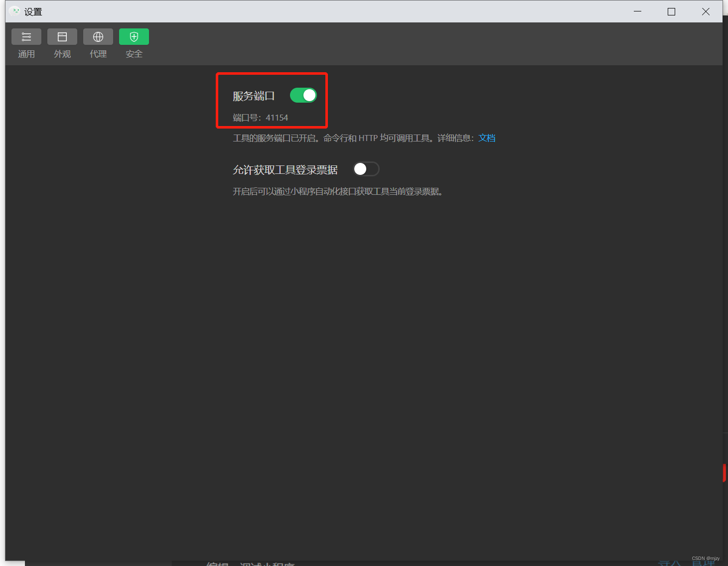The image size is (728, 566).
Task: Click the 代理 tab label
Action: pyautogui.click(x=98, y=54)
